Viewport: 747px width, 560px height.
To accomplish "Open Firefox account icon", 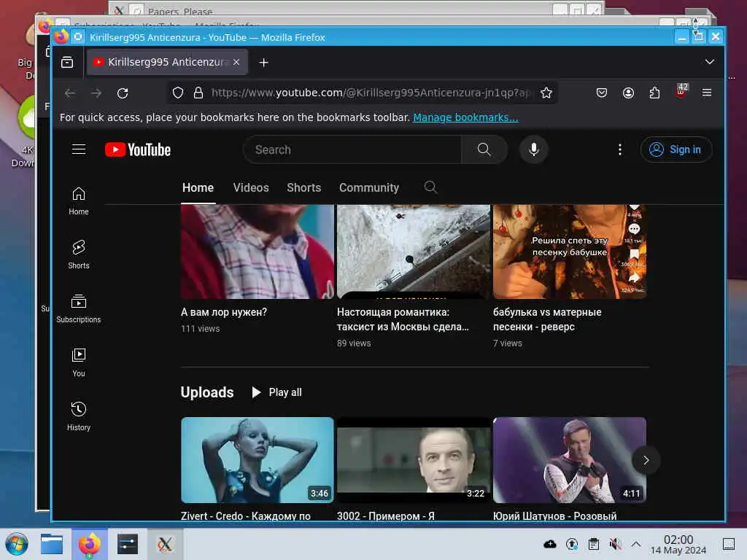I will (628, 93).
